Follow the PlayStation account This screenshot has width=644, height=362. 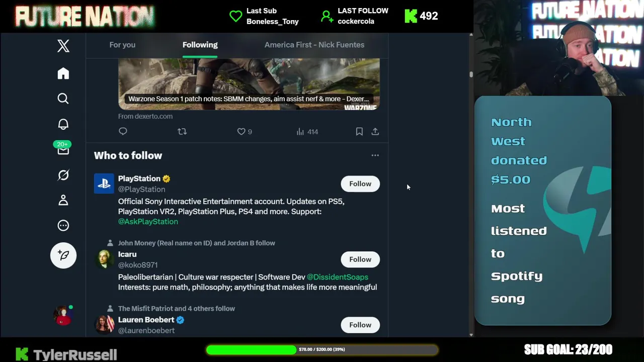360,184
